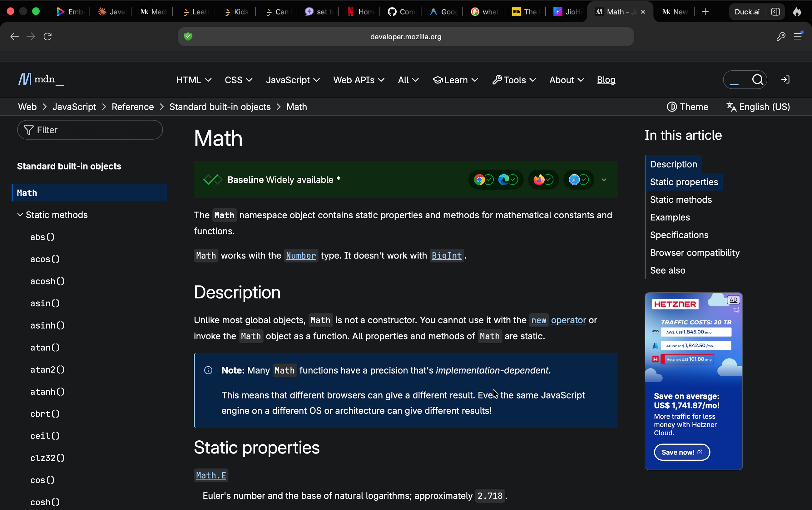Click the fire burn-data icon

797,12
